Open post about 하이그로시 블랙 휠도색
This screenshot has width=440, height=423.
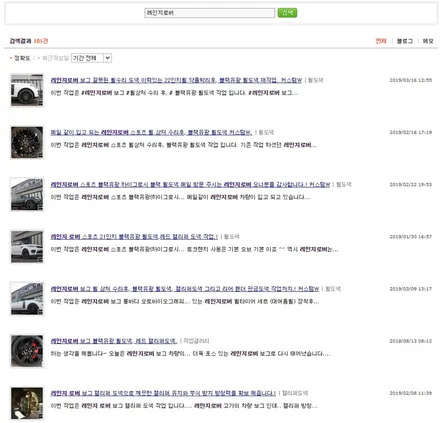(x=190, y=185)
